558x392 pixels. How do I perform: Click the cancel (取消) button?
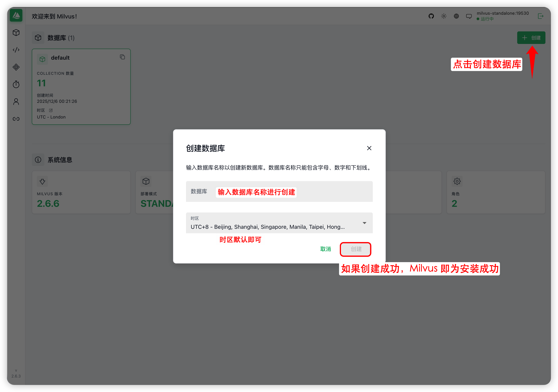click(x=325, y=249)
